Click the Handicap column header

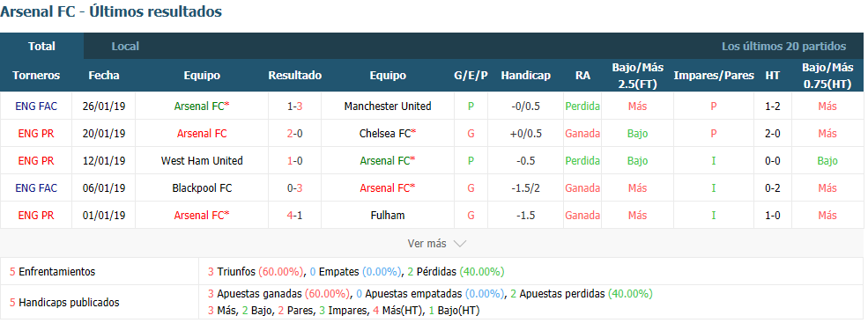tap(525, 76)
